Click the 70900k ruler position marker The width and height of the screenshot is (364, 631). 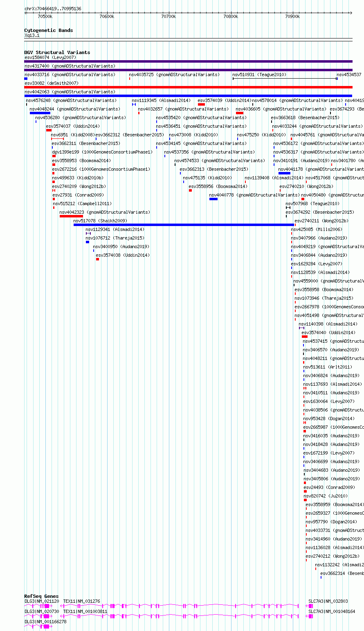point(292,16)
